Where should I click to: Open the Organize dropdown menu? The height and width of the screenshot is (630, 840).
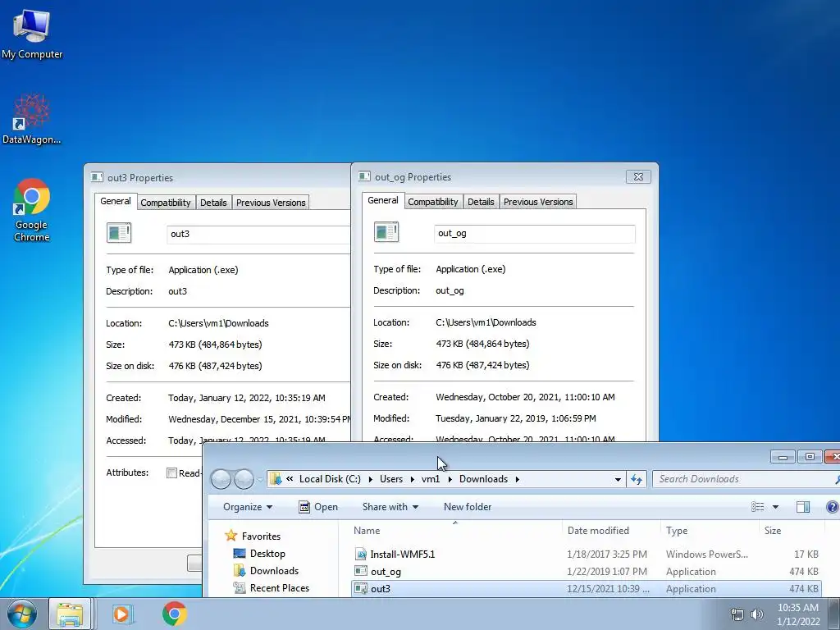click(248, 507)
